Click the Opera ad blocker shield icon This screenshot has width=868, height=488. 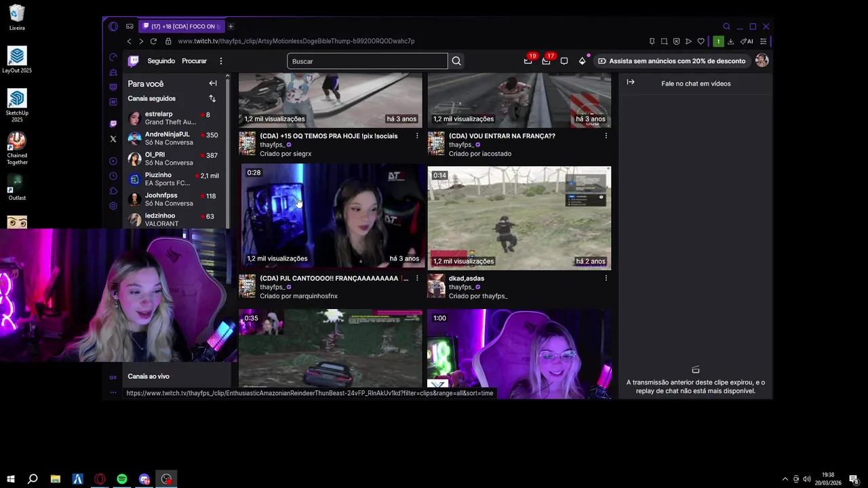point(676,41)
